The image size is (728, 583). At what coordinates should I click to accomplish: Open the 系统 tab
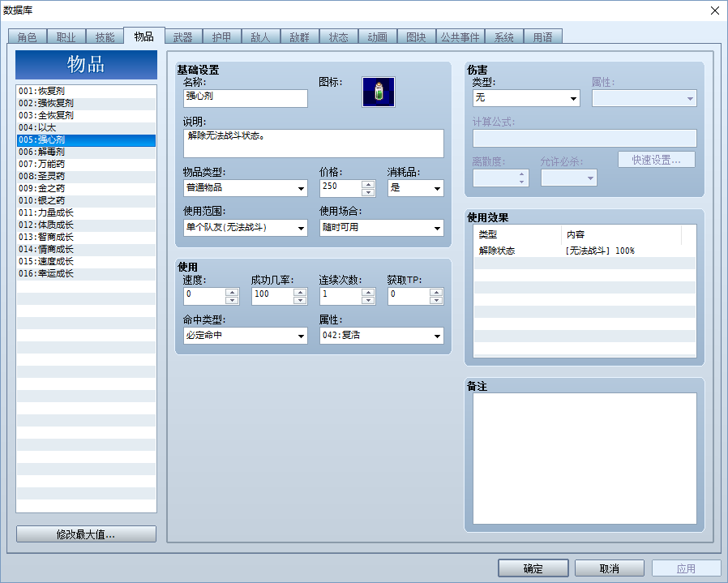point(503,36)
